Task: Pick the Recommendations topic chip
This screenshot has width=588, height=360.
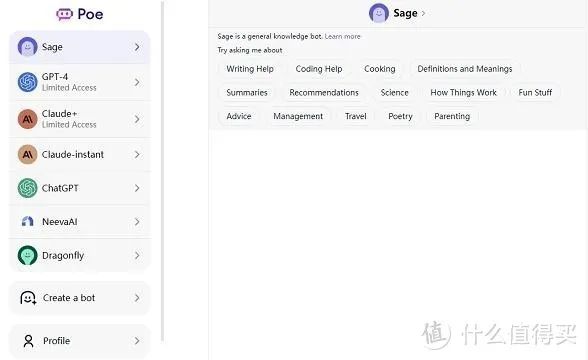Action: click(324, 93)
